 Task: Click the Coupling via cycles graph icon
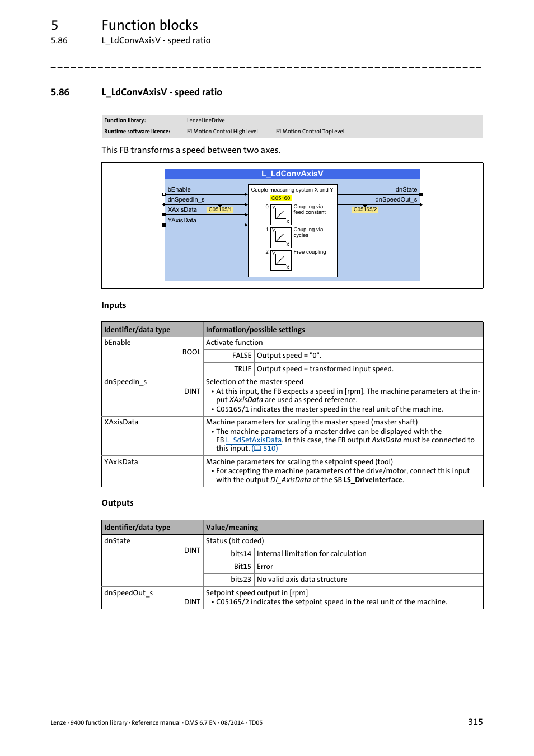[281, 237]
